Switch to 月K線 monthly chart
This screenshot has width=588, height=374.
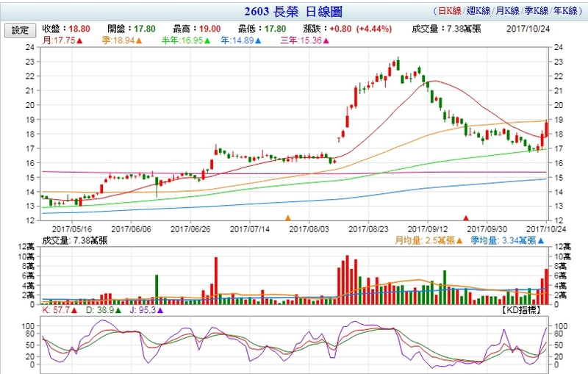507,11
